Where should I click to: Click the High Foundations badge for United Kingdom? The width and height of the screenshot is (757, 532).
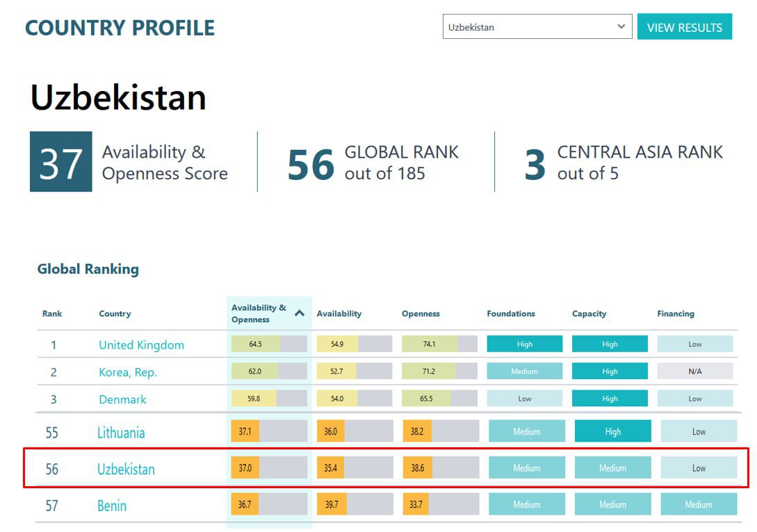(524, 344)
